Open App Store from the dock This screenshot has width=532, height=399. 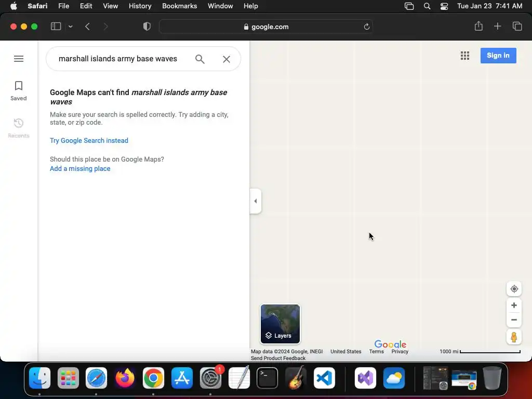(182, 378)
